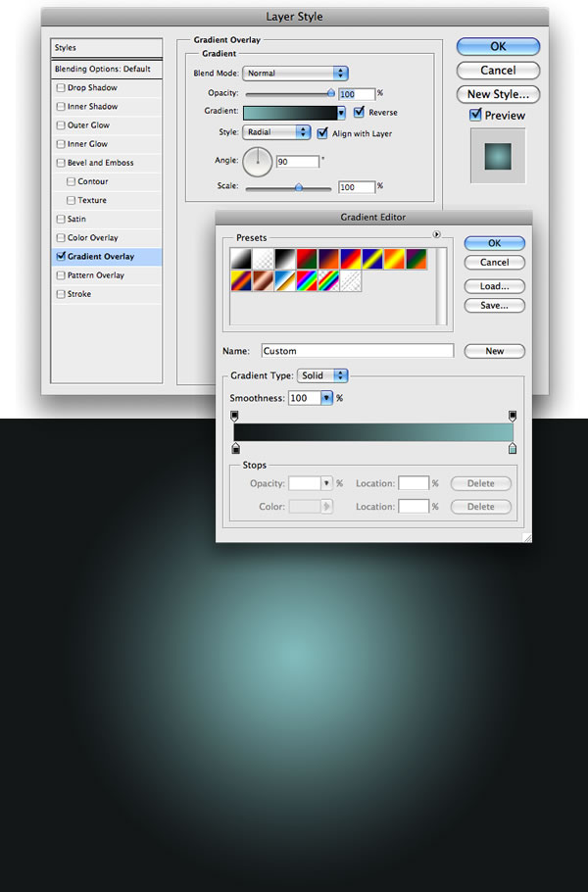Enable the Outer Glow style checkbox

[61, 125]
